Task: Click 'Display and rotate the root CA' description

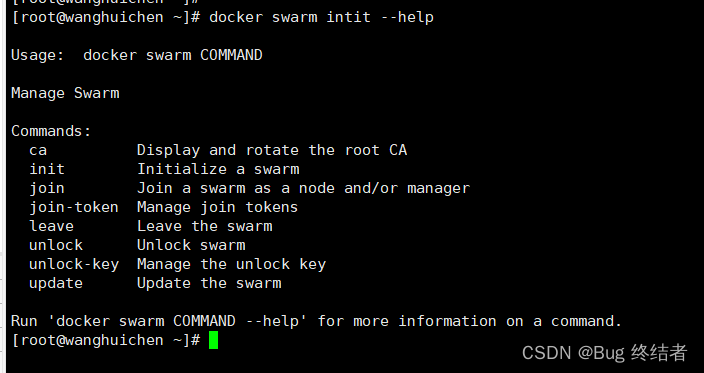Action: (x=272, y=150)
